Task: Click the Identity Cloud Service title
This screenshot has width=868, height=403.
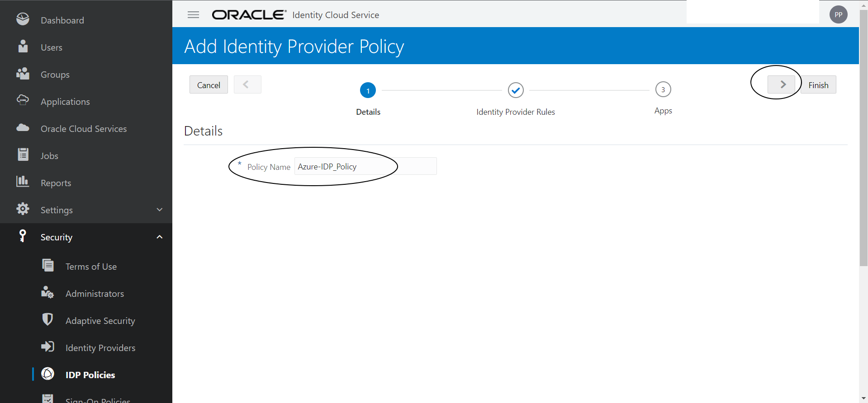Action: (x=336, y=15)
